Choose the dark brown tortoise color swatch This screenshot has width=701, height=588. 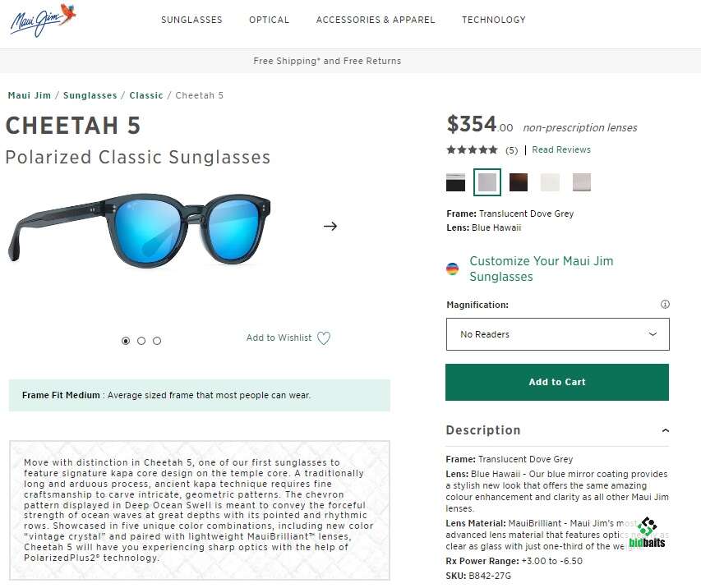coord(519,182)
